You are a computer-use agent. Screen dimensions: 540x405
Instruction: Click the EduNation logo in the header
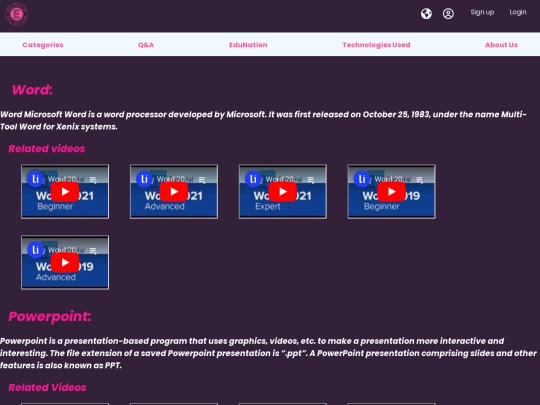point(17,14)
